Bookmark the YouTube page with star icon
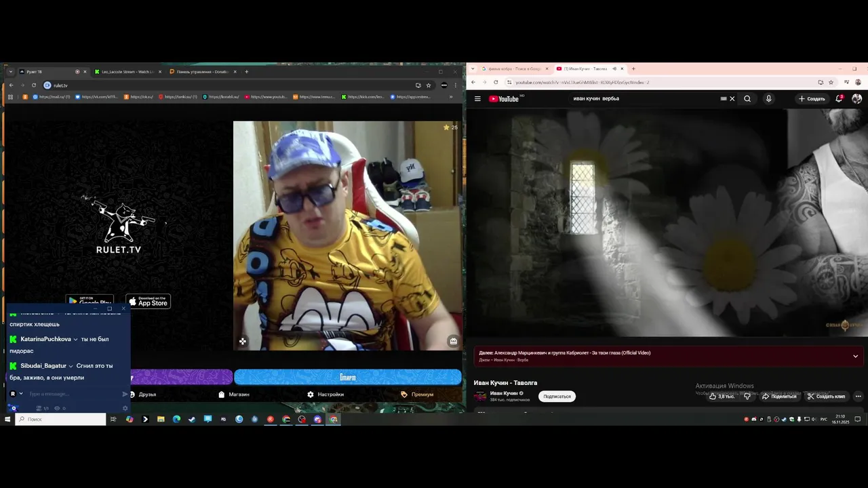 [x=831, y=82]
